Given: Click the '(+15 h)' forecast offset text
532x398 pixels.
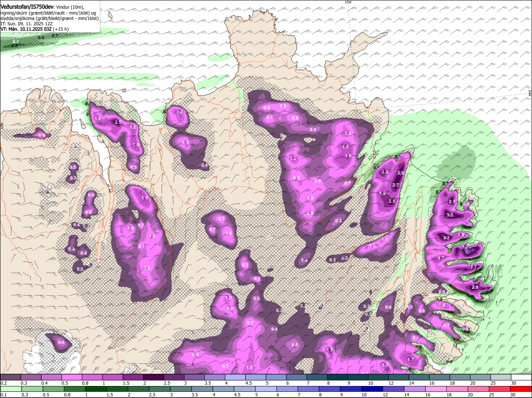Looking at the screenshot, I should 61,29.
